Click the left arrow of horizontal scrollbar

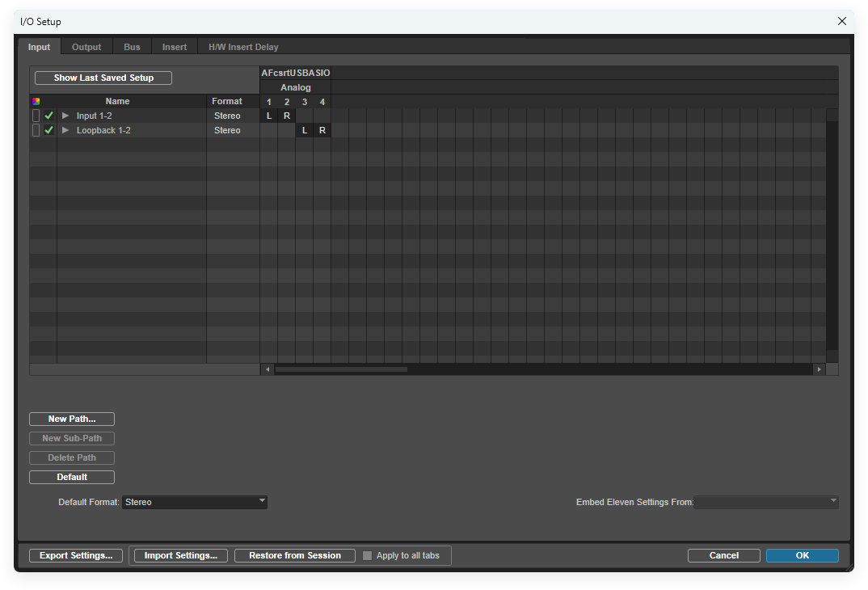click(x=268, y=369)
